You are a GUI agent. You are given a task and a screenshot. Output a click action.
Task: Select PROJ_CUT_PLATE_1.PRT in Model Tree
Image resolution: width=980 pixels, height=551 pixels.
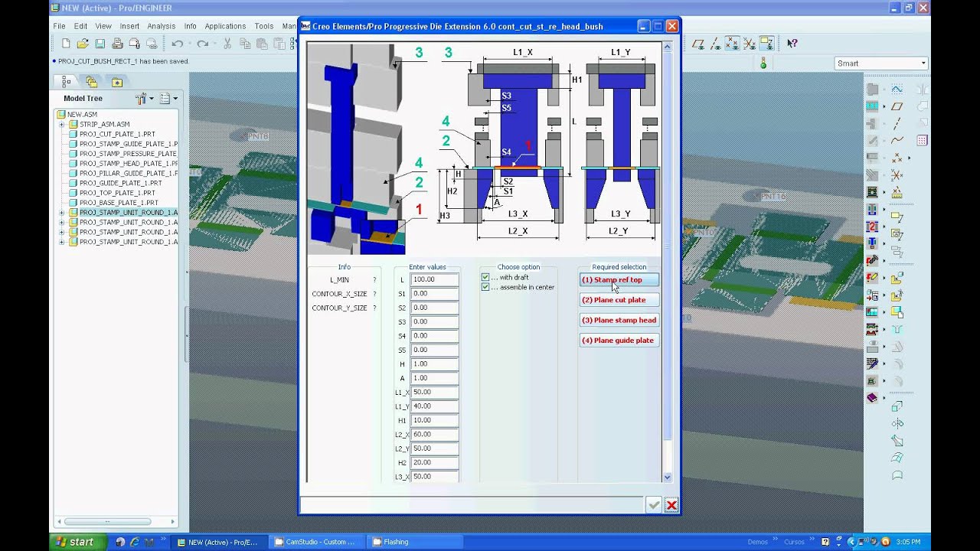pyautogui.click(x=117, y=134)
